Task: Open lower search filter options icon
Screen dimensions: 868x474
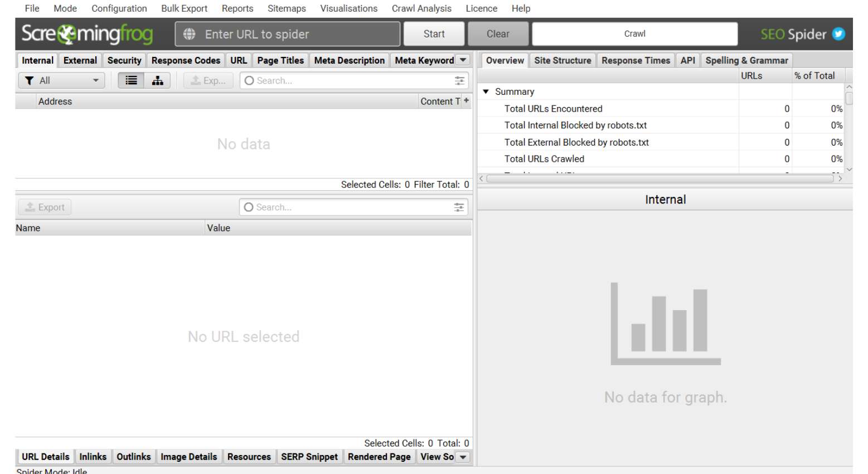Action: [459, 207]
